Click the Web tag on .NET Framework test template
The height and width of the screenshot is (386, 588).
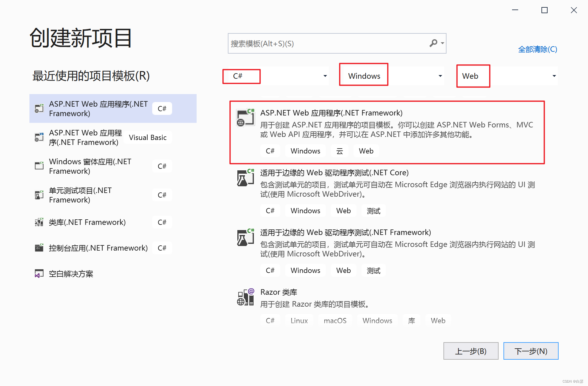click(x=344, y=271)
